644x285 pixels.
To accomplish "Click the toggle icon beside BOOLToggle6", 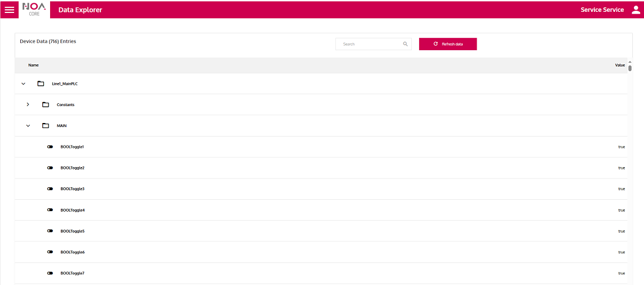I will pyautogui.click(x=50, y=252).
